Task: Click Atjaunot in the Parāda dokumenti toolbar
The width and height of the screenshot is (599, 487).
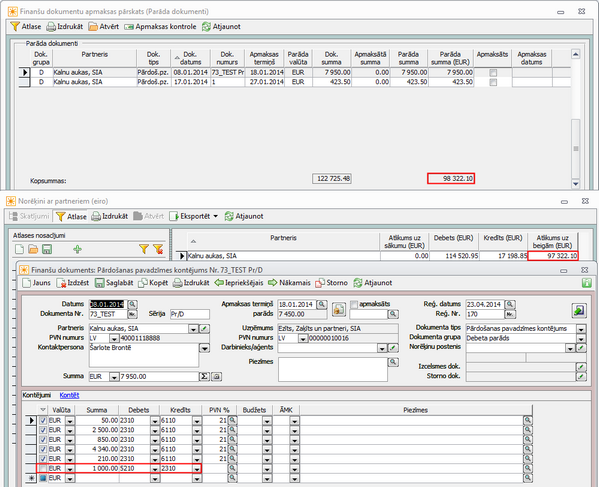Action: coord(221,27)
